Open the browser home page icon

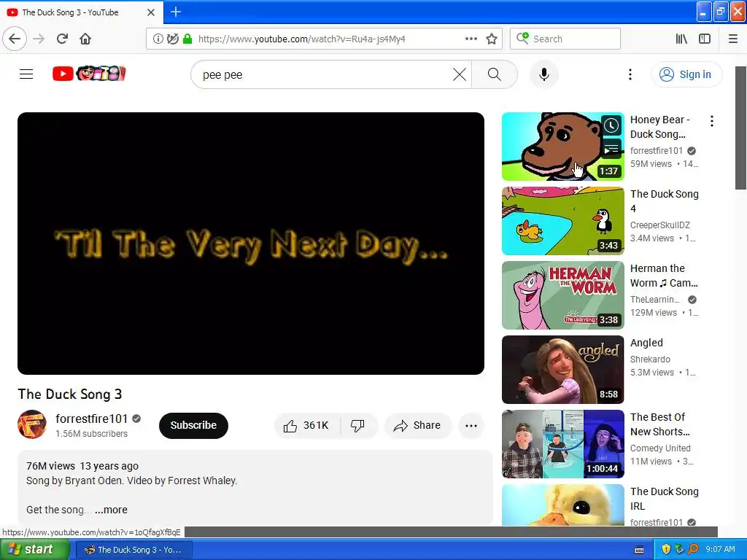tap(85, 39)
